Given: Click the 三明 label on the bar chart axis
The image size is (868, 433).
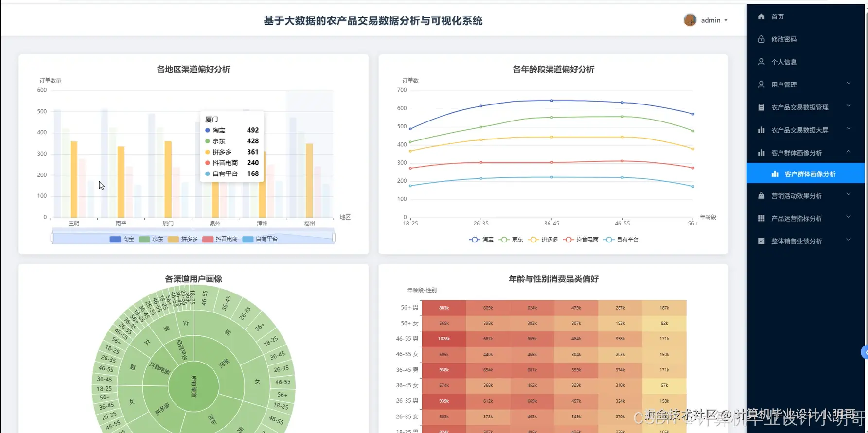Looking at the screenshot, I should [74, 224].
